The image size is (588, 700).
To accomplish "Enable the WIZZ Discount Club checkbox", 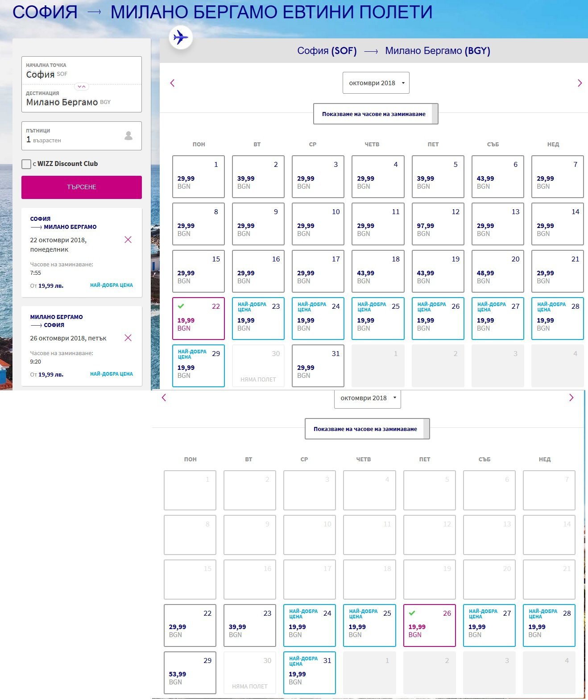I will (26, 164).
